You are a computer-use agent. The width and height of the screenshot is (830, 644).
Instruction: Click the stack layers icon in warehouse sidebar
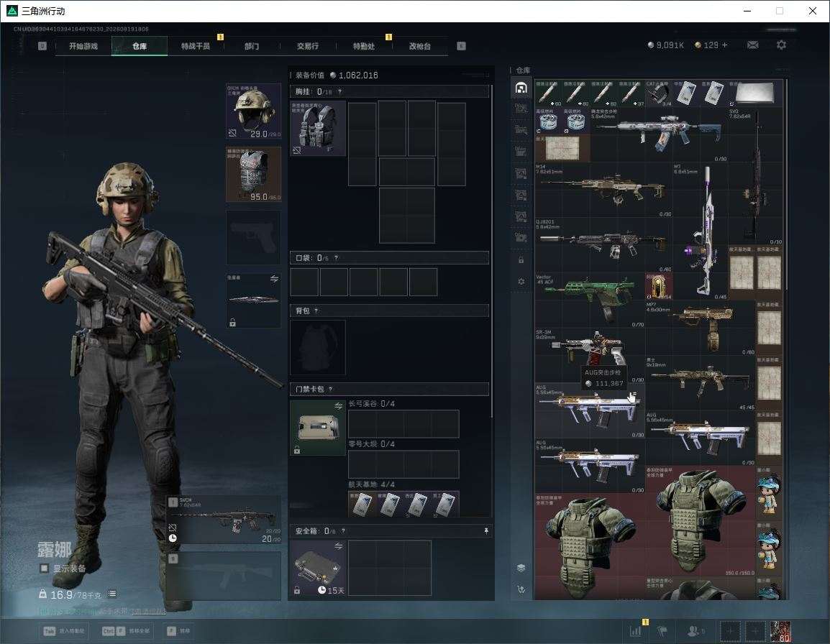tap(521, 568)
